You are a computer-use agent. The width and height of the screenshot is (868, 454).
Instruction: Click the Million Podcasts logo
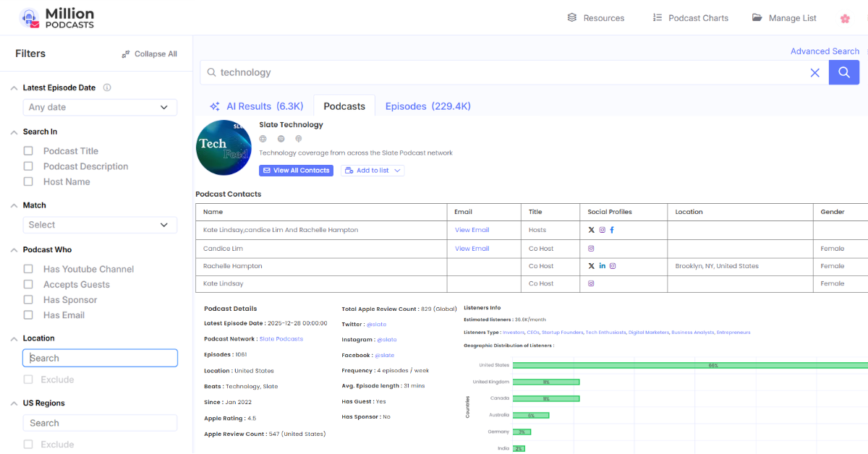pos(57,18)
